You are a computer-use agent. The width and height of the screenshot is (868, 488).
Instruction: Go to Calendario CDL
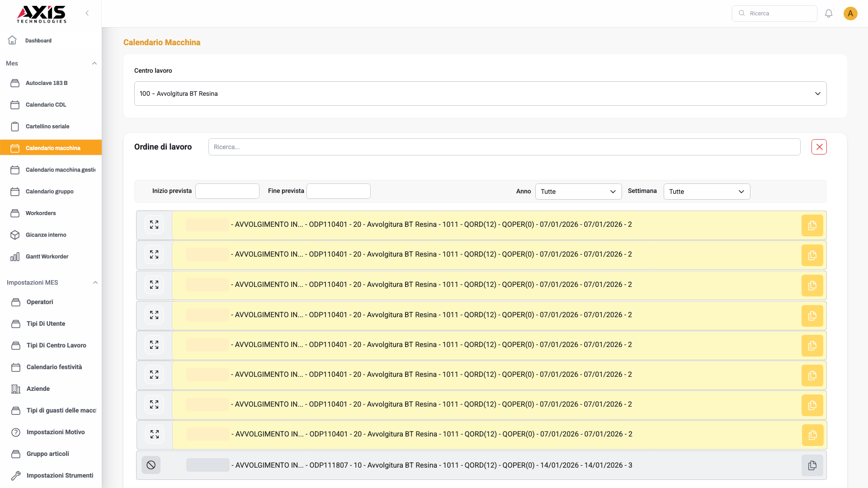point(46,105)
